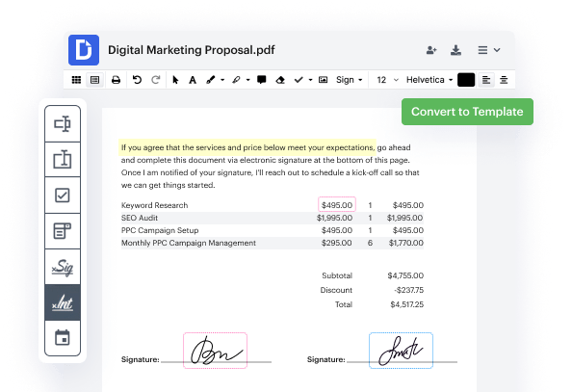
Task: Open the Helvetica font dropdown
Action: 429,80
